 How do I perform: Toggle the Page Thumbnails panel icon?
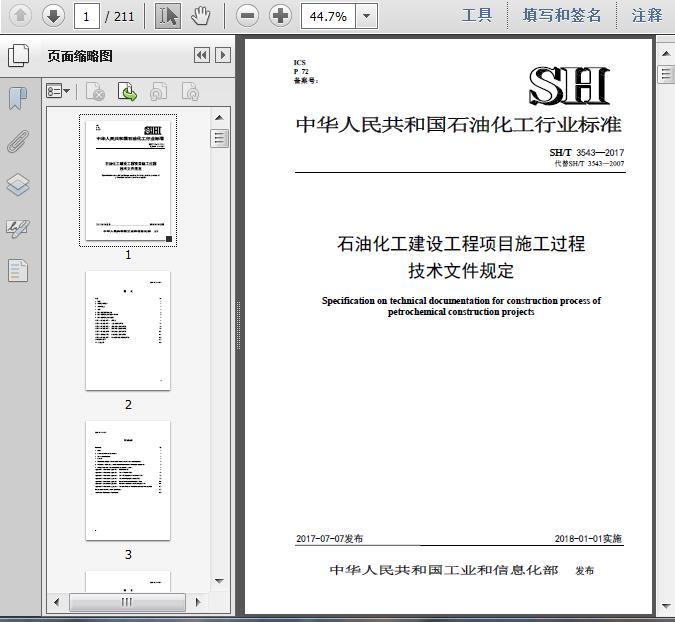click(x=18, y=56)
